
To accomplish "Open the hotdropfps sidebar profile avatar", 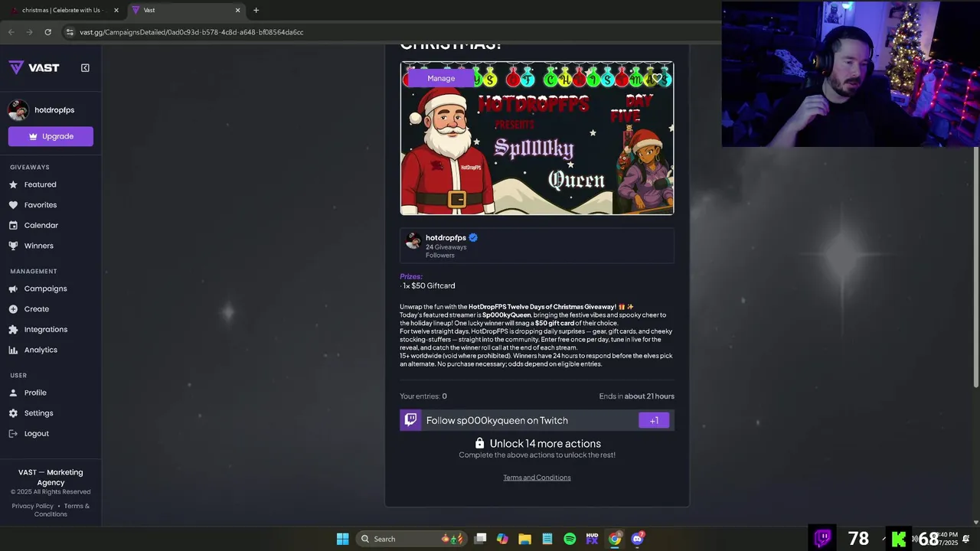I will click(18, 109).
